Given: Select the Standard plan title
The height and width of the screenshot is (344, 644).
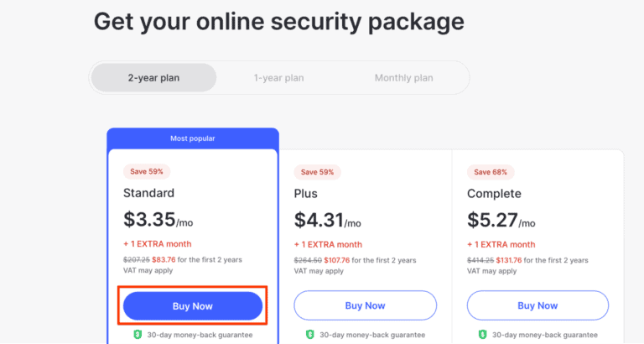Looking at the screenshot, I should click(x=148, y=194).
